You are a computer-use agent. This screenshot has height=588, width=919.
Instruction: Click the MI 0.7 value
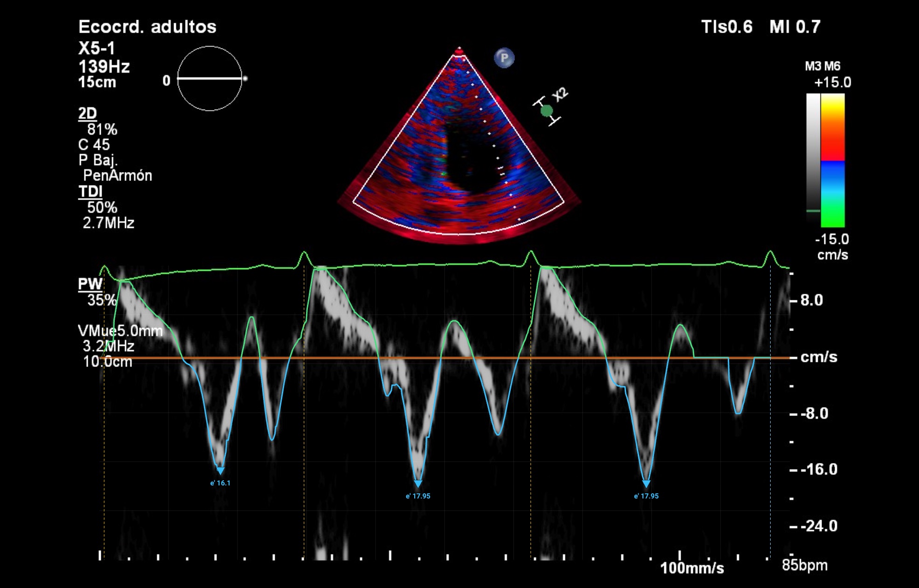coord(795,27)
